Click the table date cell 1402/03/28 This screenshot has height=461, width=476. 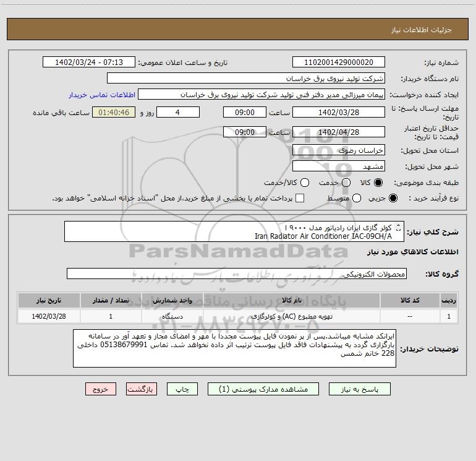pos(49,316)
